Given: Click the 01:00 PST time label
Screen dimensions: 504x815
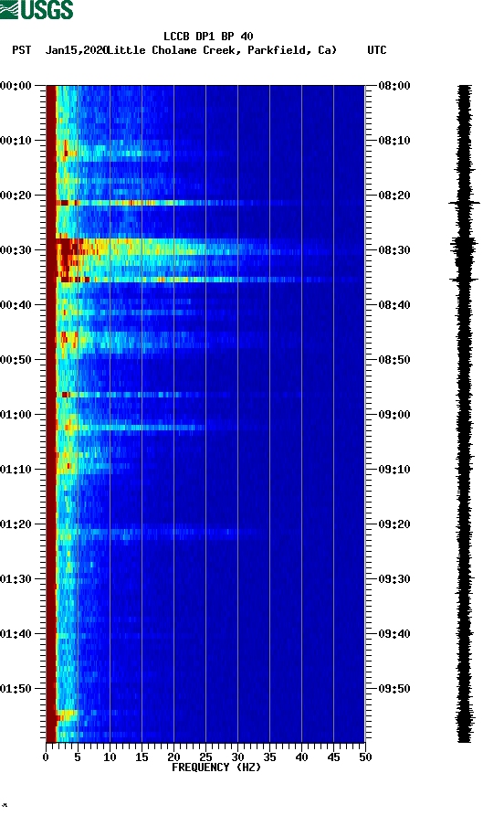Looking at the screenshot, I should point(16,415).
